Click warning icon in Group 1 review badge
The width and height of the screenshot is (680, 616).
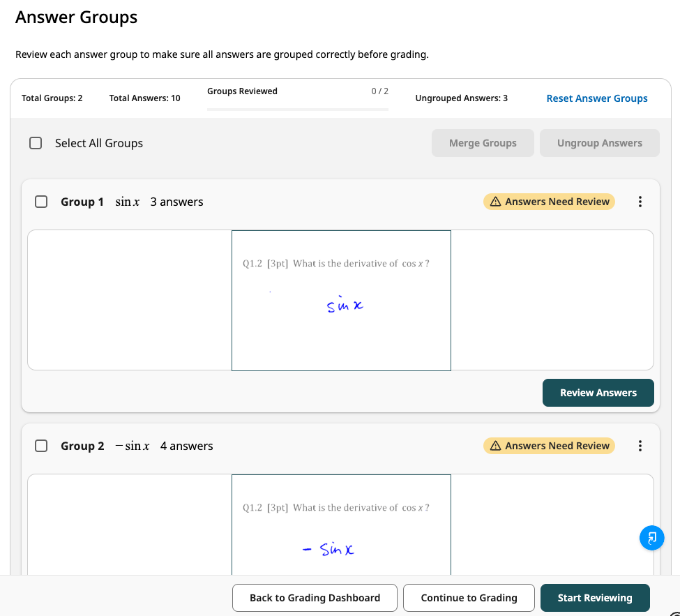pos(495,202)
